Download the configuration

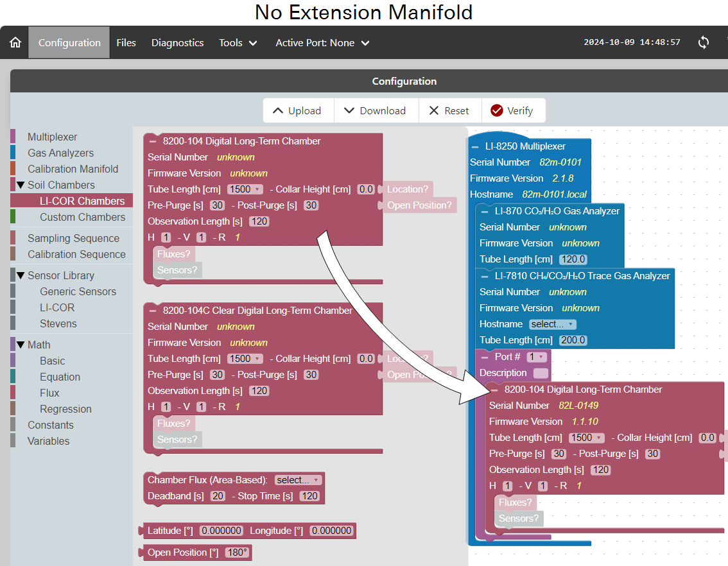[376, 110]
